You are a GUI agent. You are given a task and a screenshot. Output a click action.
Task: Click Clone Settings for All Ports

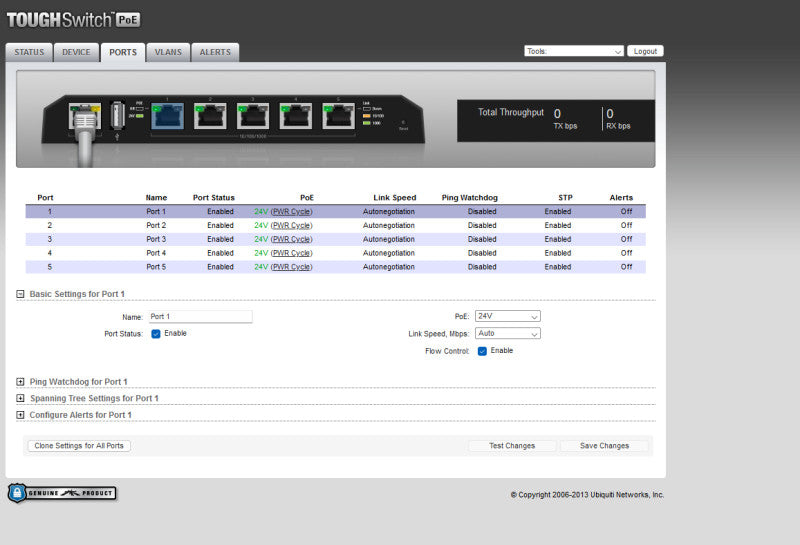79,445
